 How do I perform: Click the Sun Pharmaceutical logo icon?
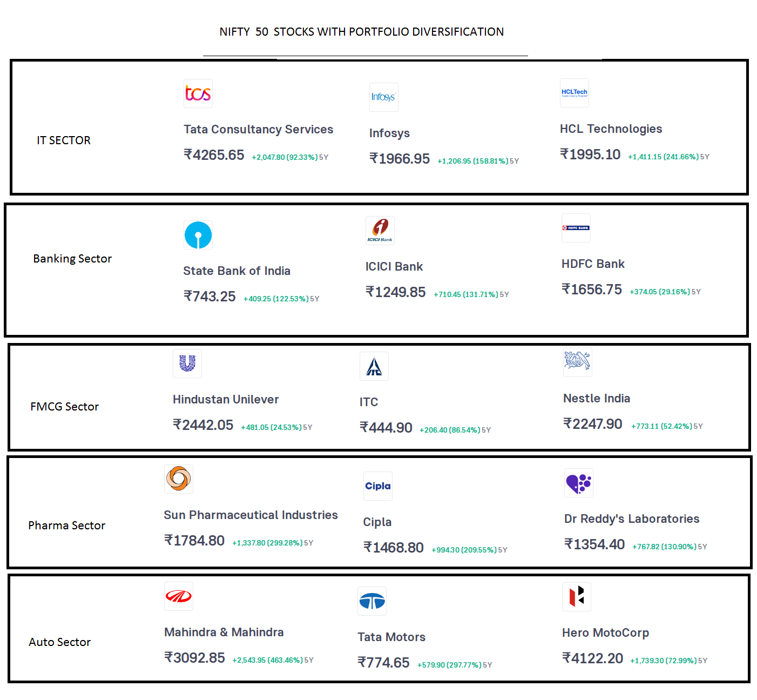pyautogui.click(x=179, y=479)
